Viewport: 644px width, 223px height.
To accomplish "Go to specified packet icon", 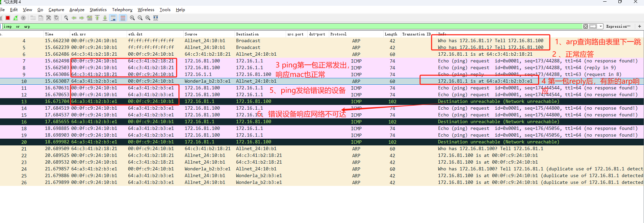I will [89, 18].
